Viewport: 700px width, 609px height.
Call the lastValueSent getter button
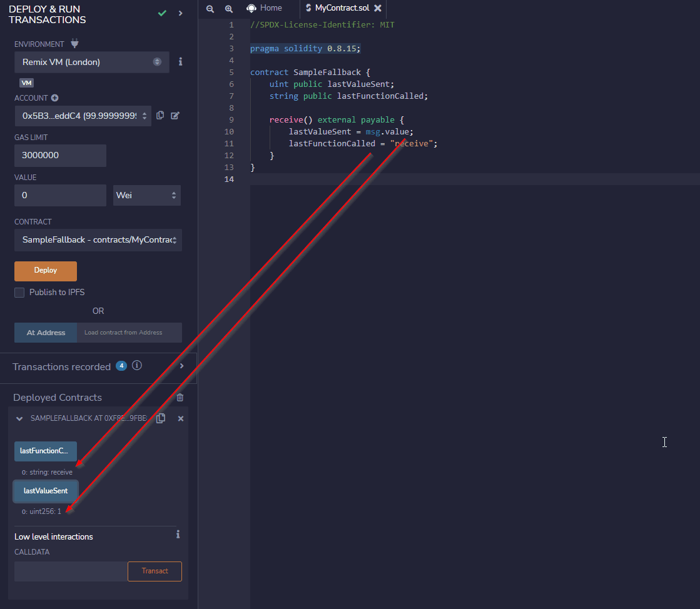click(x=46, y=491)
